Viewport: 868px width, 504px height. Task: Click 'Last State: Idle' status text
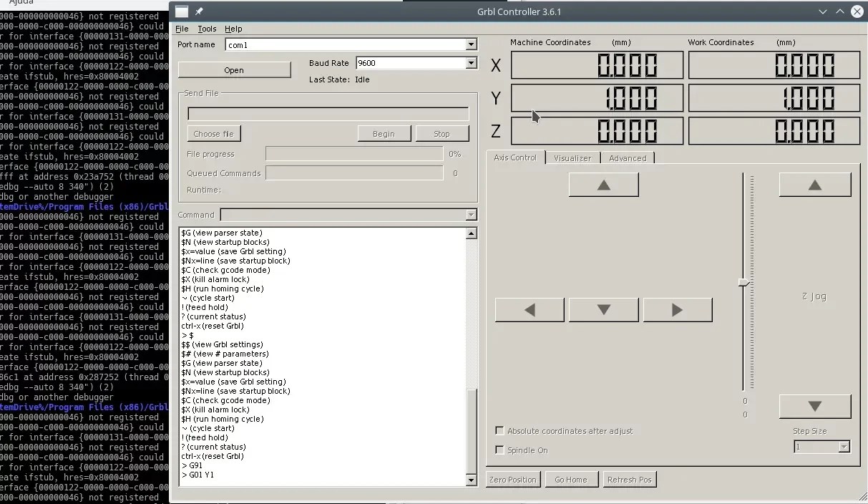339,79
